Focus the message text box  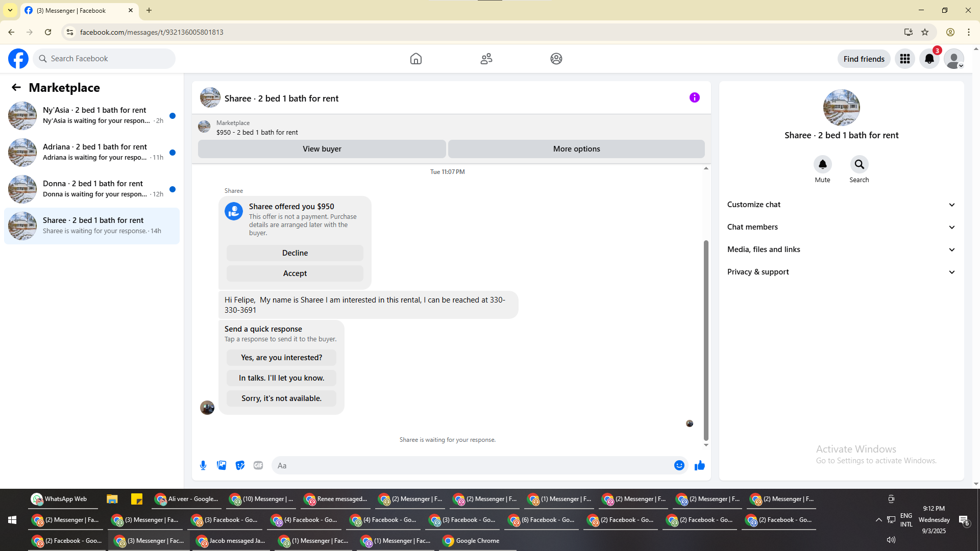point(472,465)
